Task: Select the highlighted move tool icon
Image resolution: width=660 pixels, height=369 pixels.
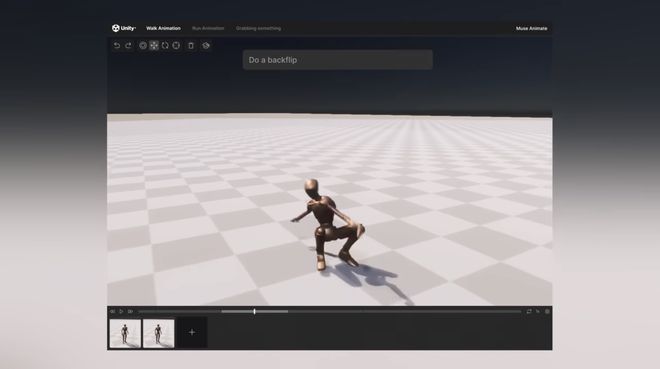Action: pos(154,45)
